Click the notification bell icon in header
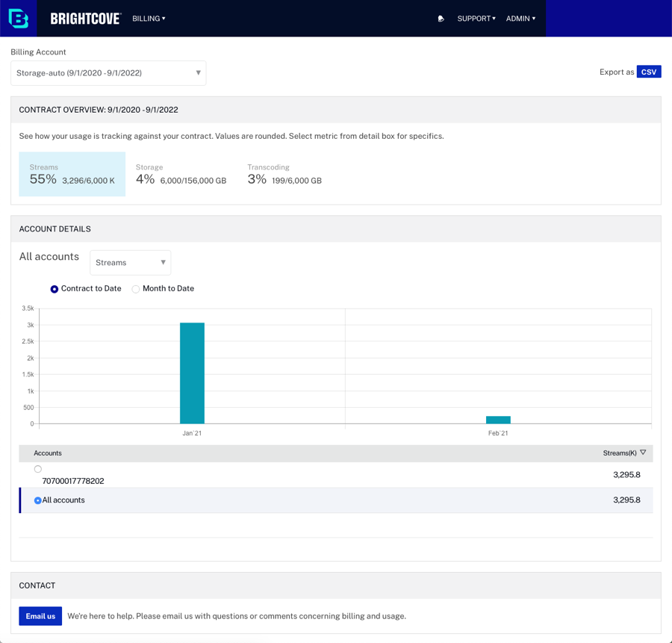Screen dimensions: 672x643 (441, 19)
